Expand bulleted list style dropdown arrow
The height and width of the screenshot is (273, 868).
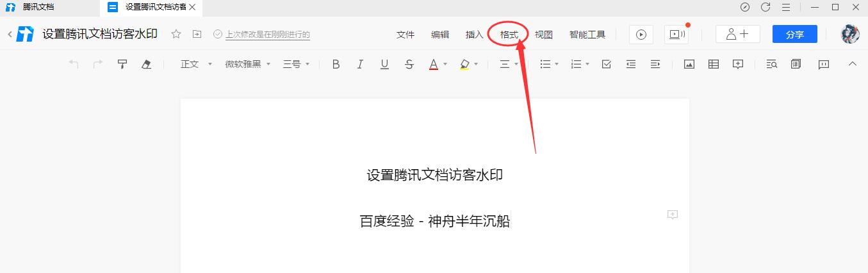tap(557, 64)
